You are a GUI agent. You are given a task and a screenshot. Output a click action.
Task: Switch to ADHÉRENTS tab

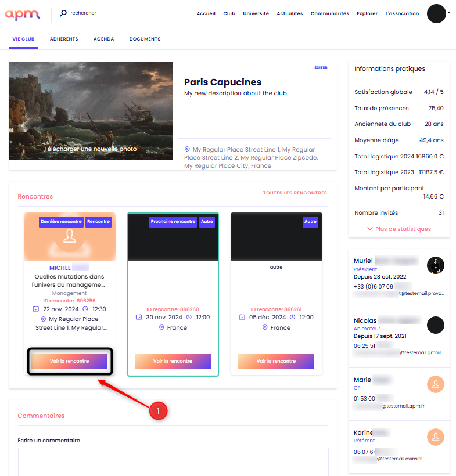coord(64,39)
